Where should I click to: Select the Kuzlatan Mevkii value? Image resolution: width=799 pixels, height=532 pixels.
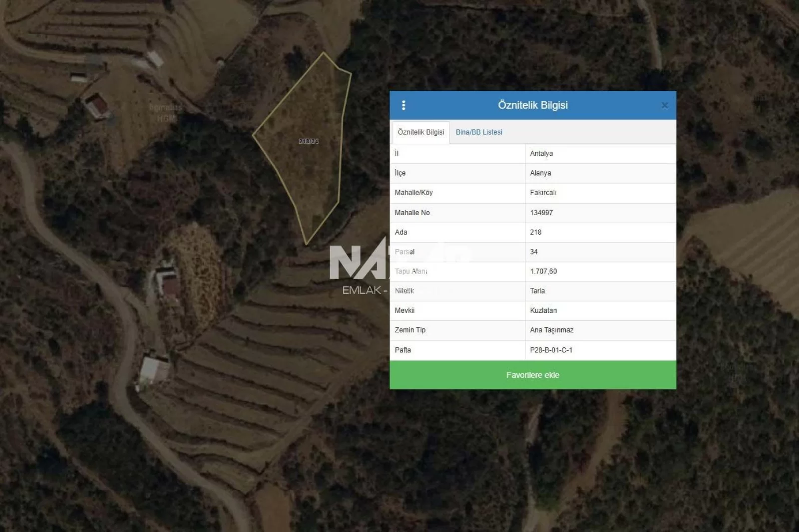(543, 310)
